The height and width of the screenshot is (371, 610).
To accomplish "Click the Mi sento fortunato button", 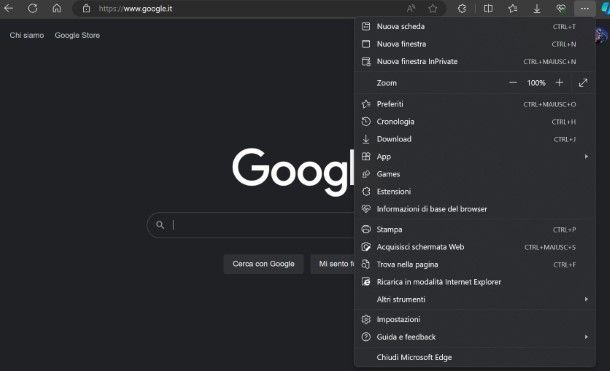I will [x=333, y=264].
